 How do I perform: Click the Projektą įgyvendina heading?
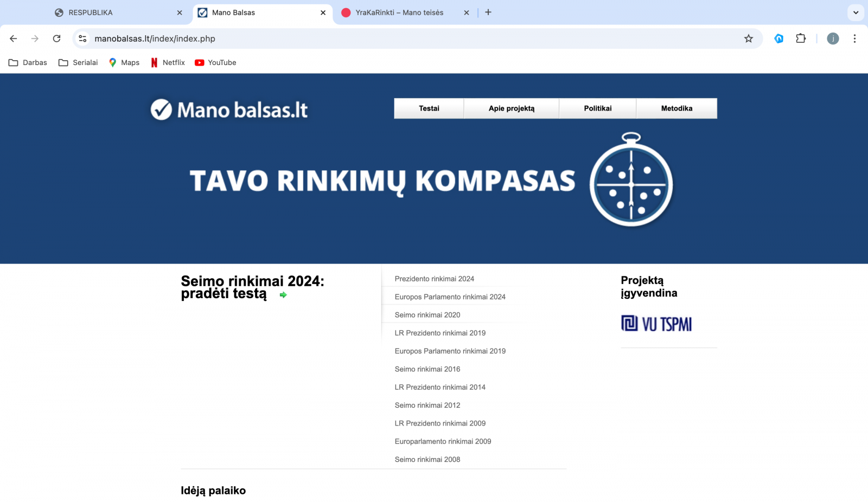649,287
